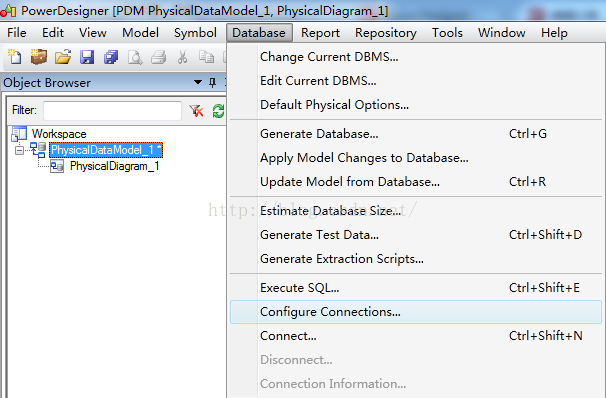Open the Report menu
The width and height of the screenshot is (606, 398).
coord(320,33)
